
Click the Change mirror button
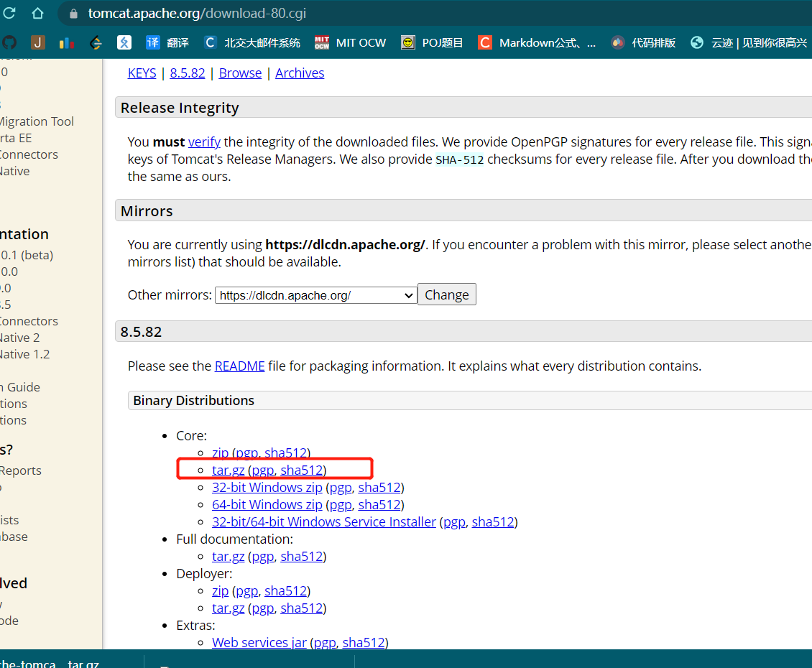[447, 294]
